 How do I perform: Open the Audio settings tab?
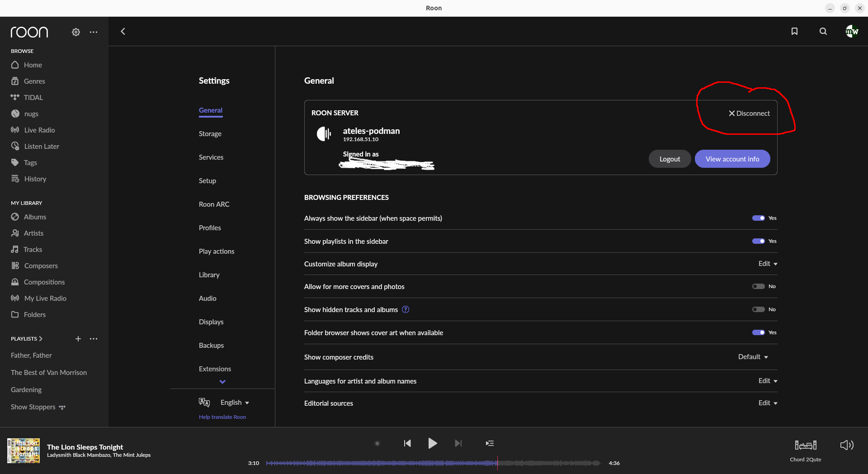(x=208, y=299)
